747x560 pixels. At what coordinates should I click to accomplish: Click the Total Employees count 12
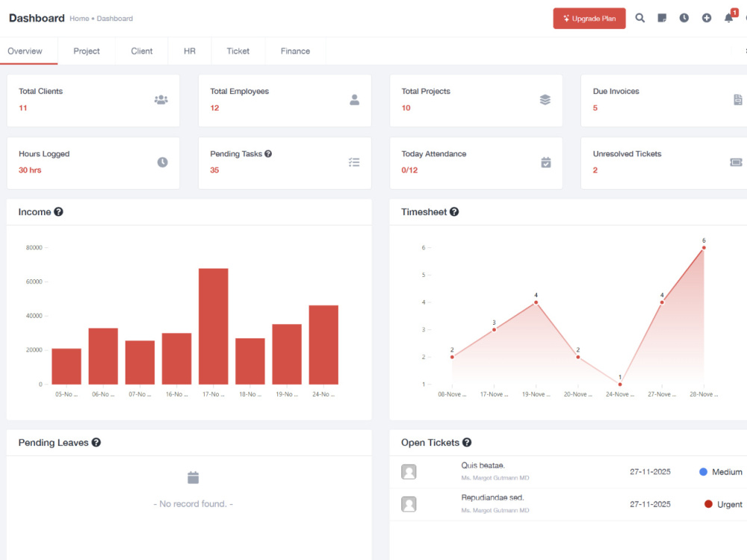(214, 108)
